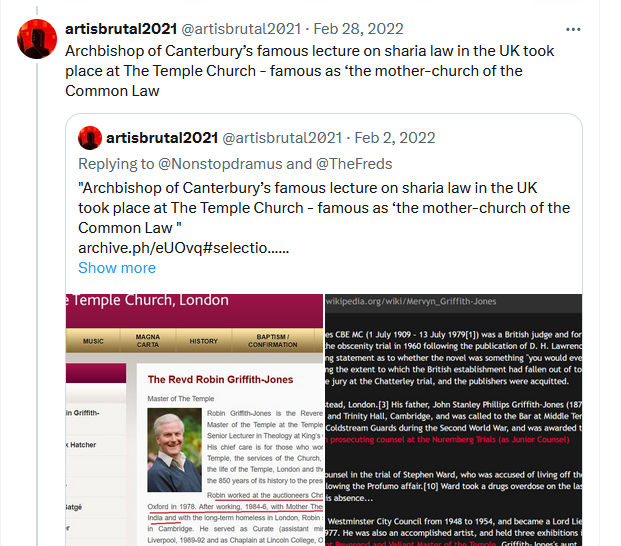Expand quoted tweet with Show more

117,268
